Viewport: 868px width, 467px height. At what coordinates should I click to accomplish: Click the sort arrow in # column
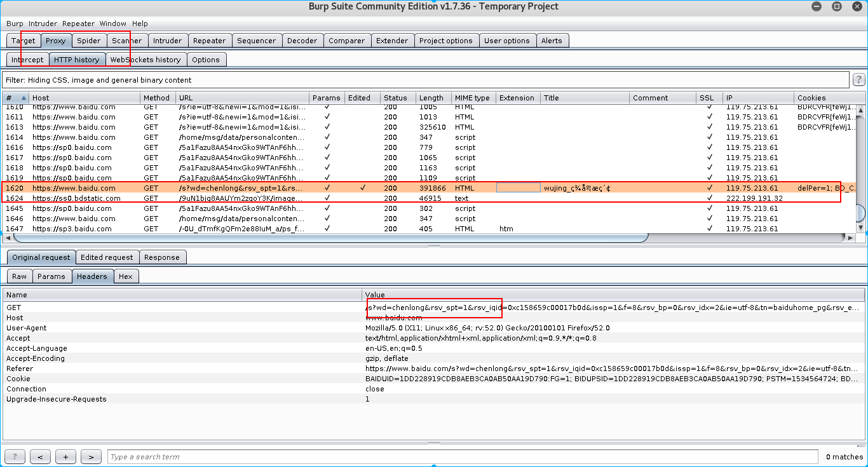[24, 98]
